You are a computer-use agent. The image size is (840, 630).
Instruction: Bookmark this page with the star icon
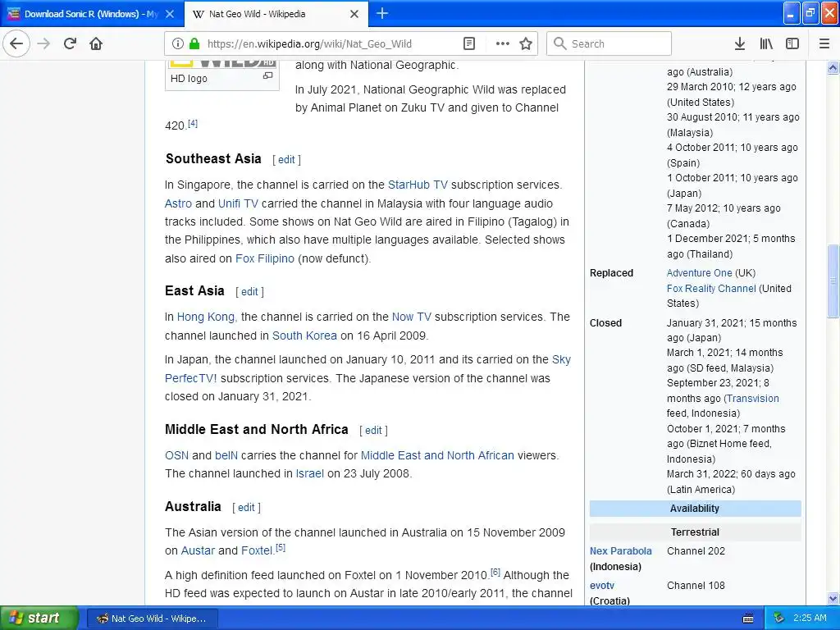point(526,43)
